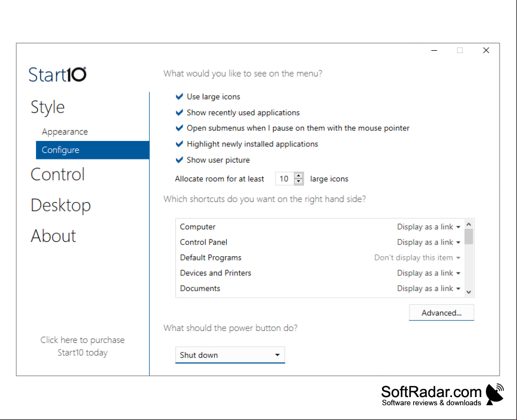517x420 pixels.
Task: Minimize the Start10 window
Action: point(434,50)
